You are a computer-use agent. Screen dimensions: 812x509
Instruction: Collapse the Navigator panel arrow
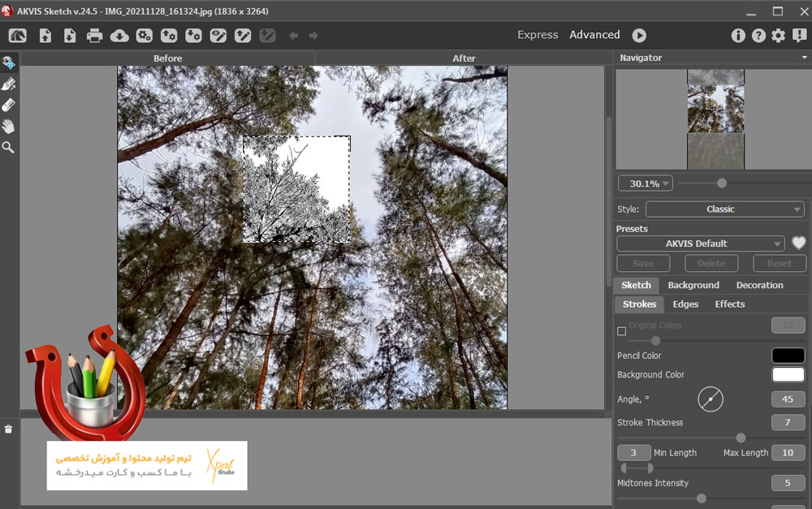[804, 58]
